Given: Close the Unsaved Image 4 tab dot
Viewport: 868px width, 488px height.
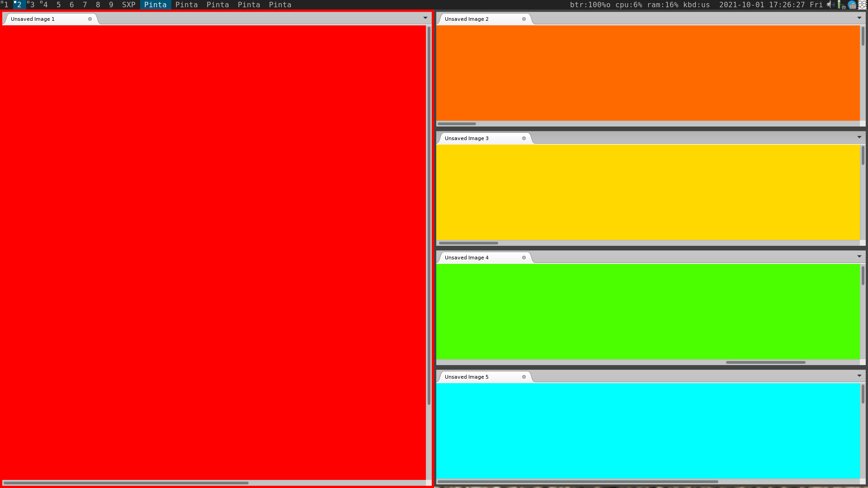Looking at the screenshot, I should point(524,258).
